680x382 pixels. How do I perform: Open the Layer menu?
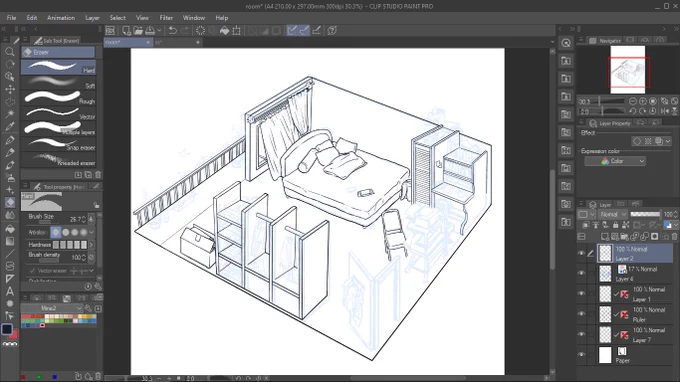92,18
